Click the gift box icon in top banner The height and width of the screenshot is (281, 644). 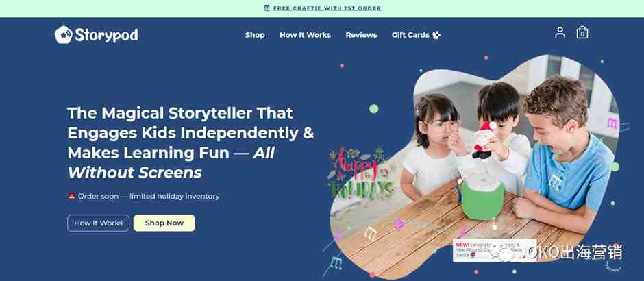[267, 8]
